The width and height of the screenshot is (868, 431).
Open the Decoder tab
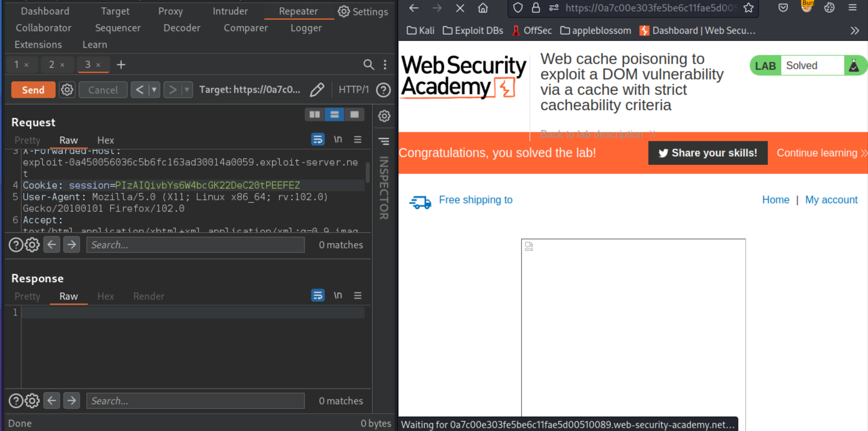pyautogui.click(x=182, y=28)
